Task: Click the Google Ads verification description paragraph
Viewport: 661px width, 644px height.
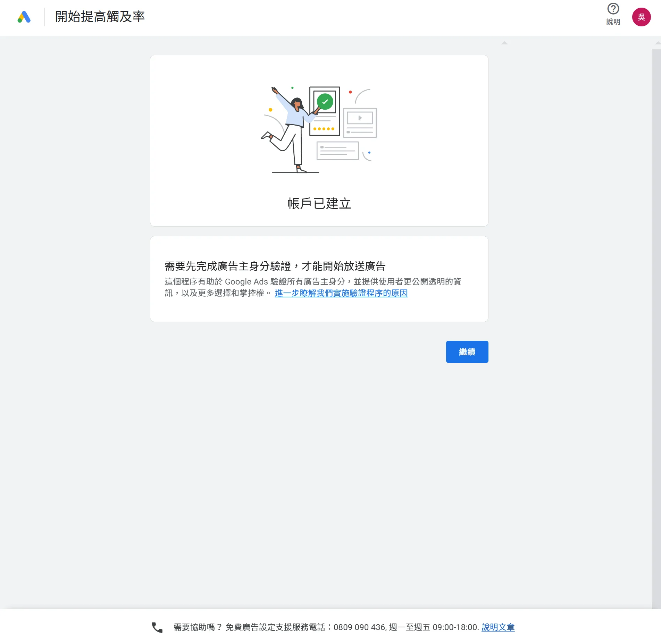Action: point(312,282)
